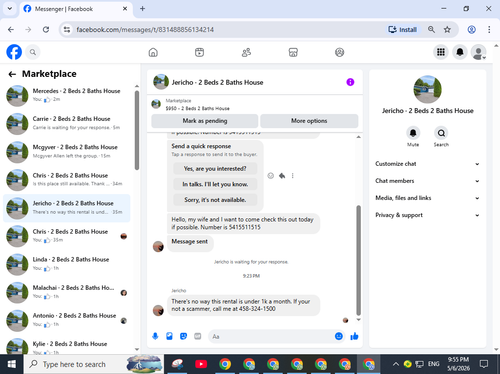
Task: Open YouTube from the taskbar
Action: (201, 364)
